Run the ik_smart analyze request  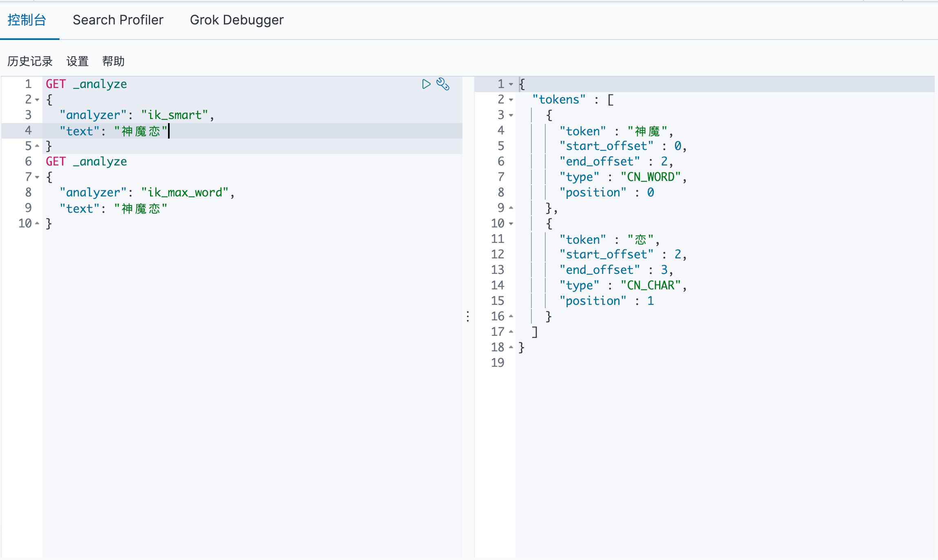point(426,84)
